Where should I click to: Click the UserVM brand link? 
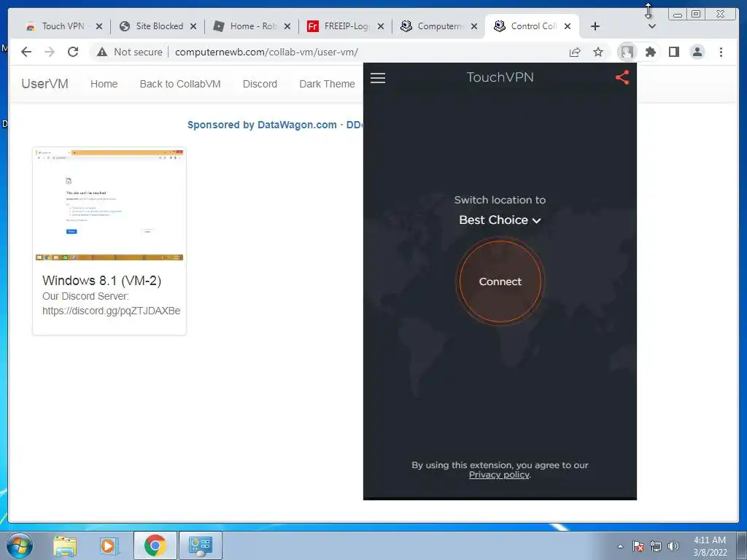tap(44, 84)
